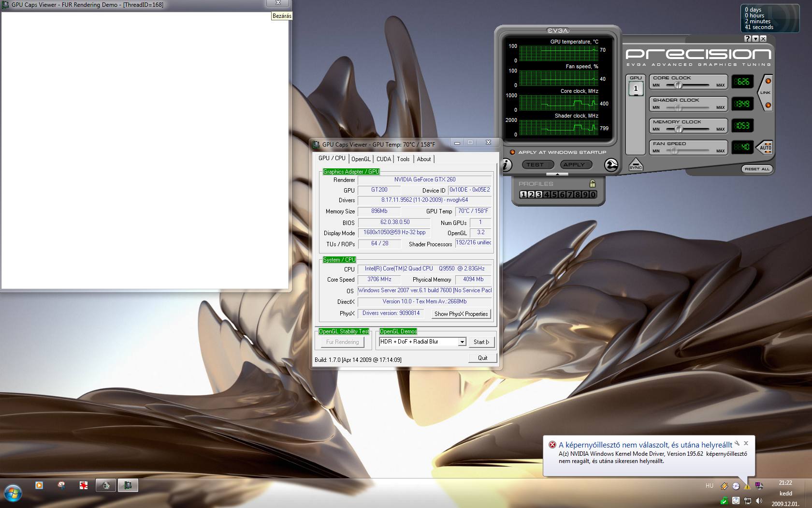Open the About tab

424,159
